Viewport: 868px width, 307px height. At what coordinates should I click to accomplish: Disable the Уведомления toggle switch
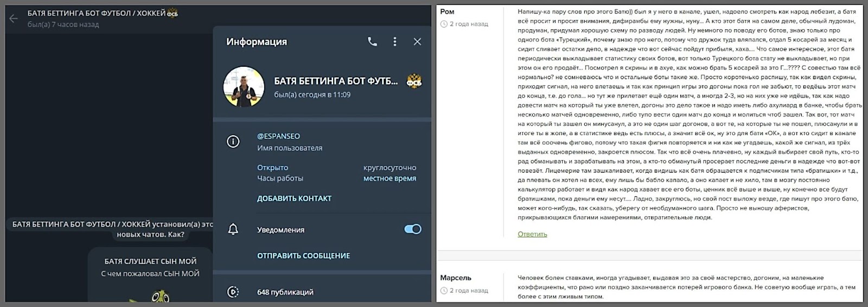[413, 229]
